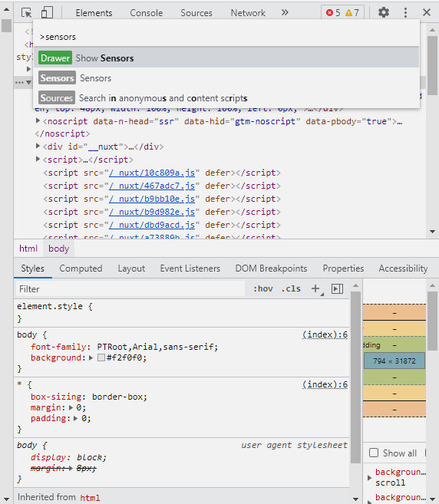Switch to the Styles pane tab
This screenshot has height=504, width=439.
[x=33, y=268]
